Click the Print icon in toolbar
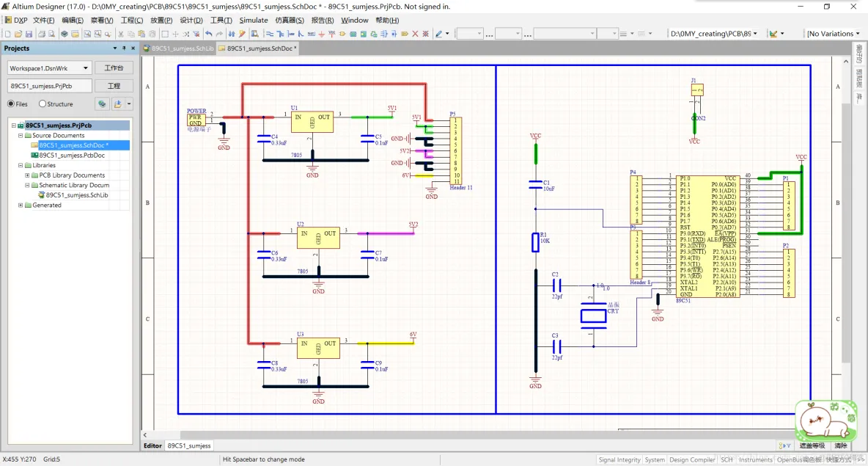 click(42, 34)
